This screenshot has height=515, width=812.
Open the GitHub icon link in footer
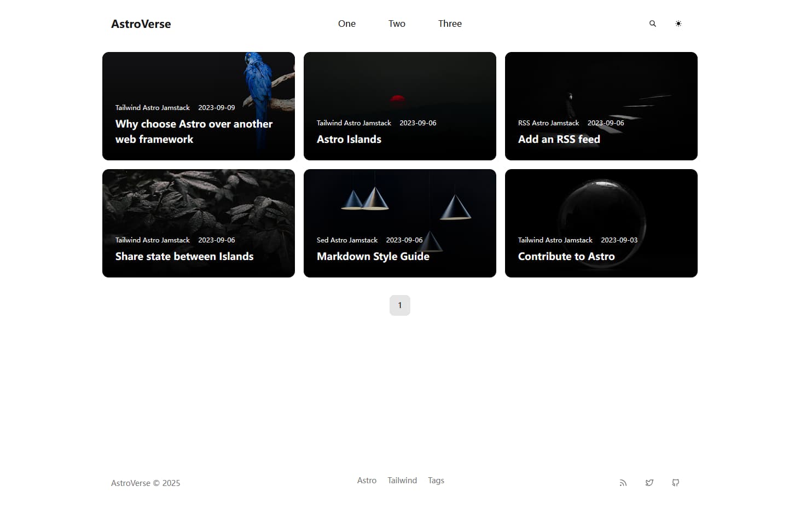[x=675, y=483]
